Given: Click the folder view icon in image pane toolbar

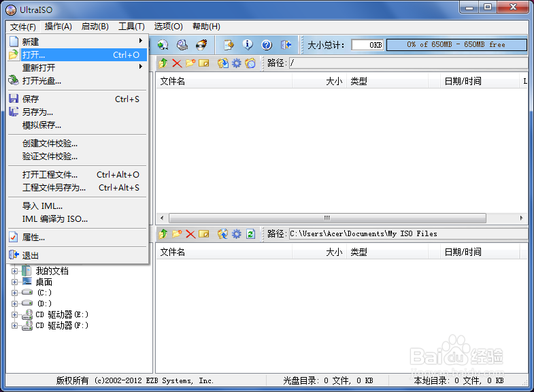Looking at the screenshot, I should coord(250,63).
